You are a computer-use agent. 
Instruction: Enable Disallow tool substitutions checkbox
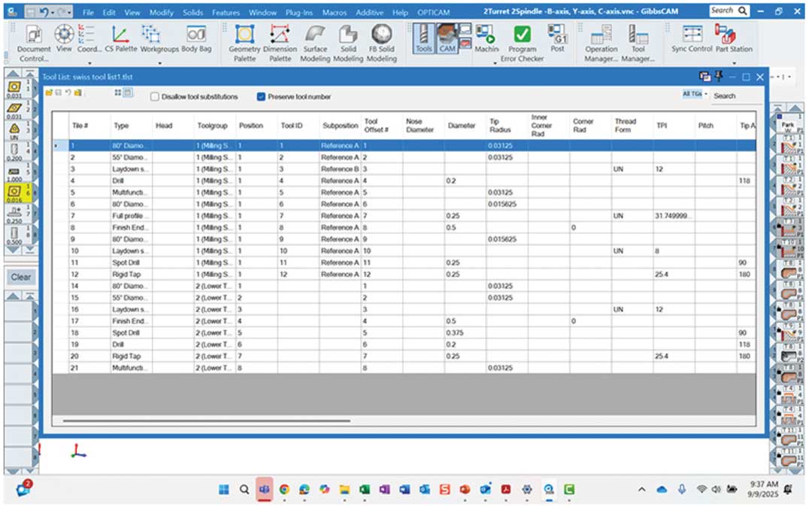pyautogui.click(x=155, y=96)
